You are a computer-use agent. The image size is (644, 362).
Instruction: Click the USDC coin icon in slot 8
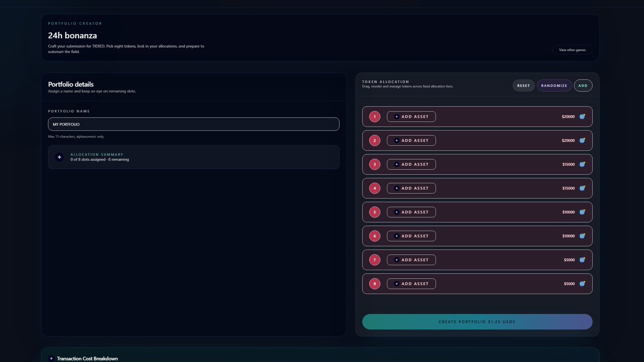coord(582,284)
